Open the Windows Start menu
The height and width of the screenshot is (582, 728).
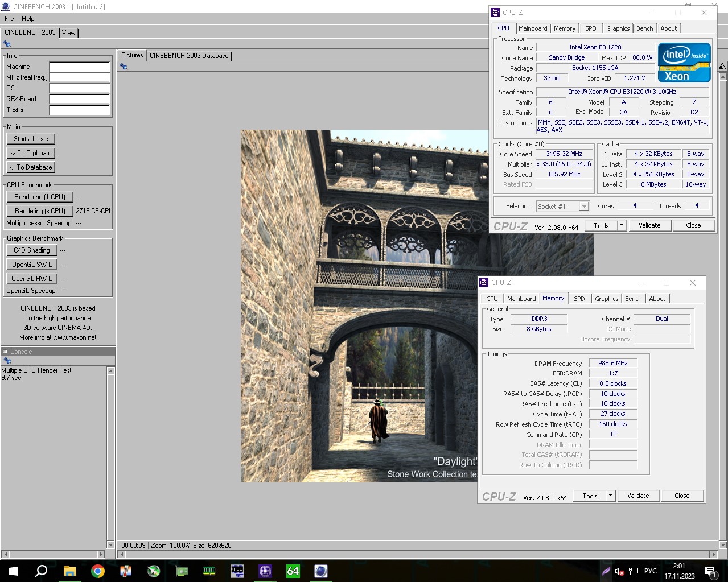point(14,571)
